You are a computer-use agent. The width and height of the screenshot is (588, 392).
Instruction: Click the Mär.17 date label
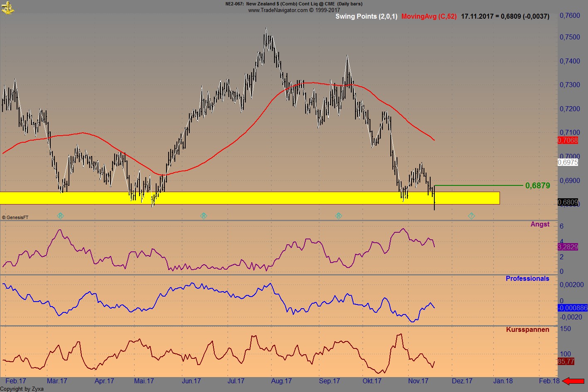57,381
